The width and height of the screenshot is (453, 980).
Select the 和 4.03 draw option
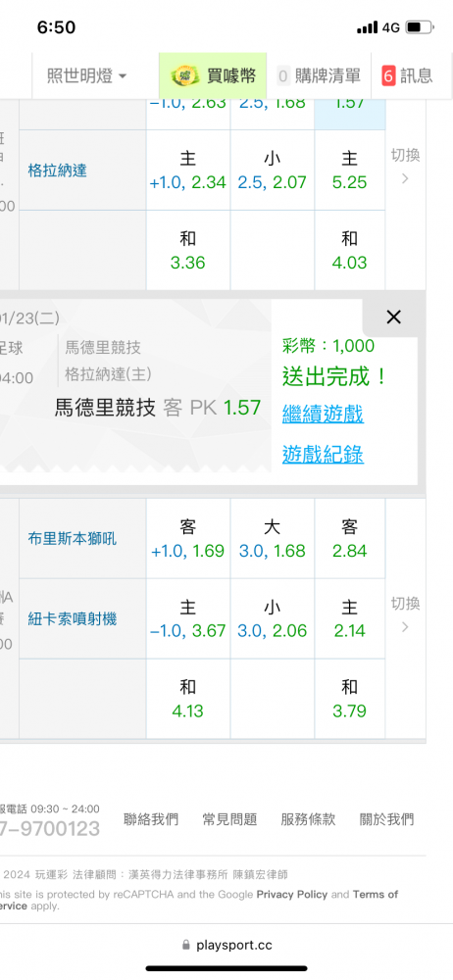pos(350,250)
